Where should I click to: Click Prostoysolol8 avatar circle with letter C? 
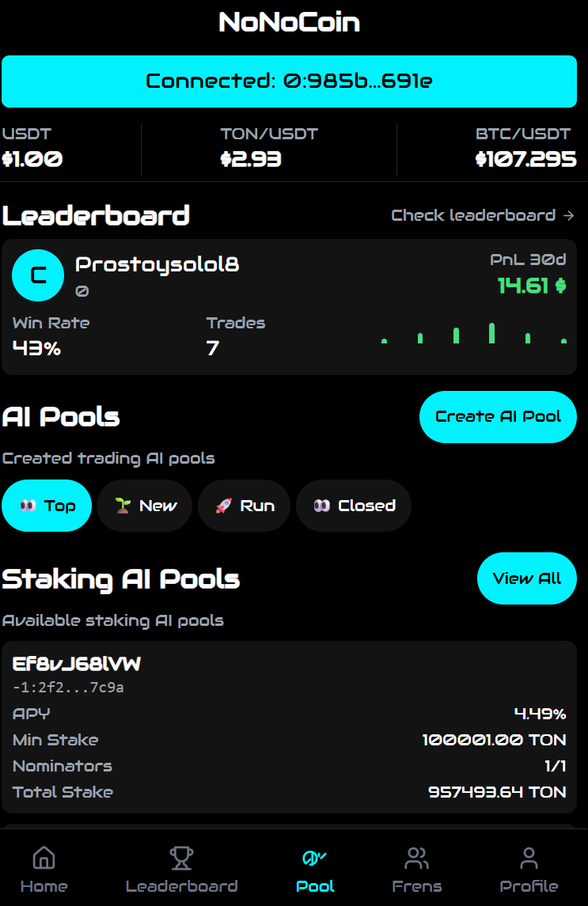pos(38,275)
